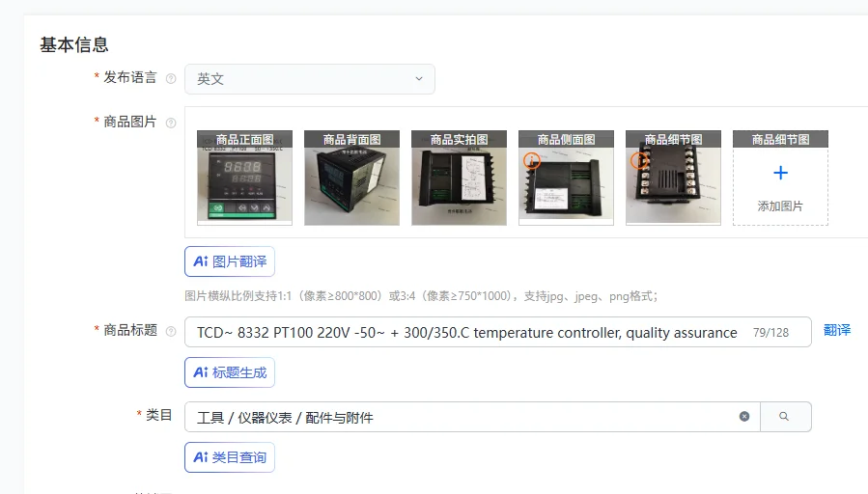Image resolution: width=868 pixels, height=494 pixels.
Task: Click help icon beside 发布语言 label
Action: (171, 78)
